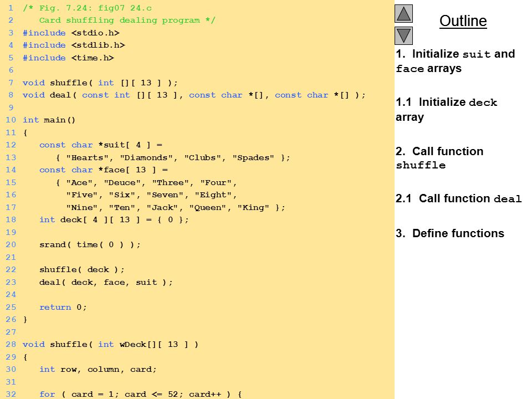
Task: Click shuffle definition header on line 28
Action: pos(111,345)
